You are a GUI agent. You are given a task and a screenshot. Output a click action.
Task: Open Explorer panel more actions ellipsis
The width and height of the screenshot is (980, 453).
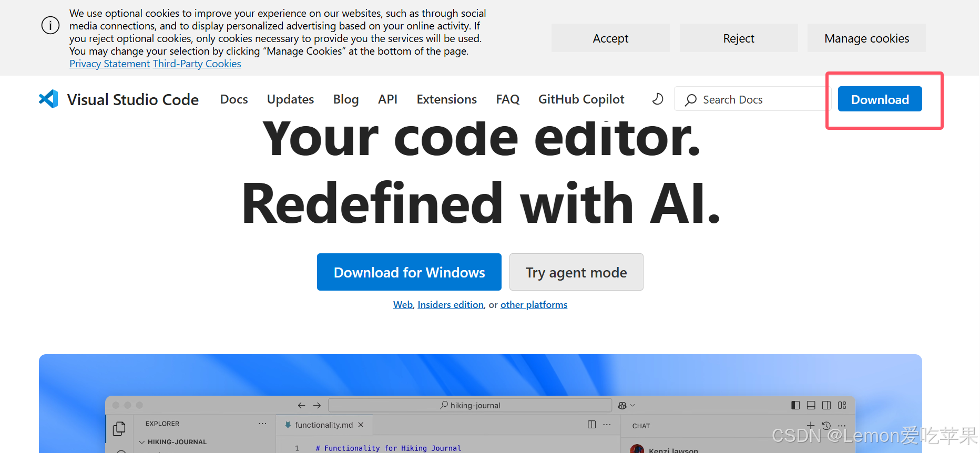pos(262,424)
